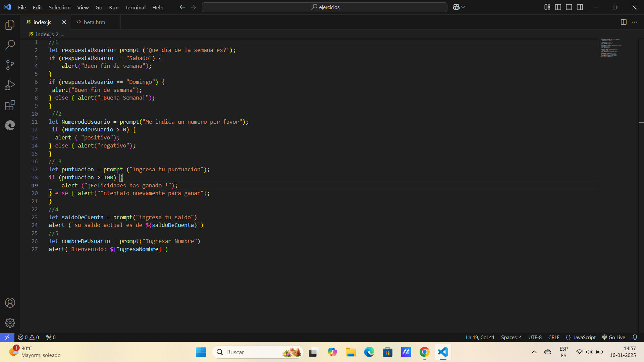Open the Edit menu
This screenshot has height=362, width=644.
click(x=37, y=7)
